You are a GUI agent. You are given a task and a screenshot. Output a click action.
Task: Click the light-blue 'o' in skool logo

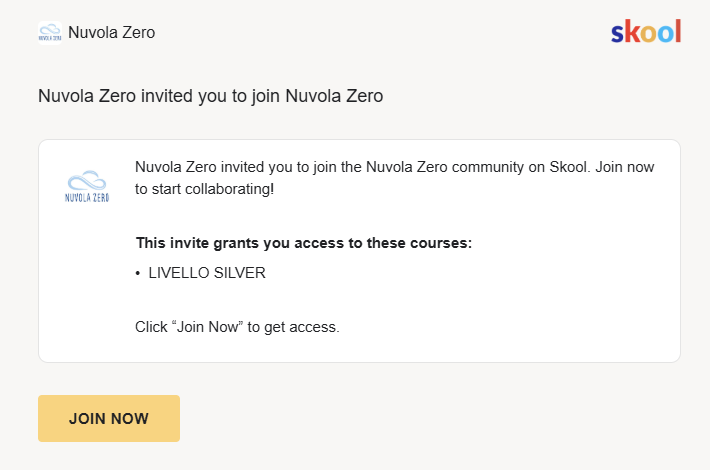[x=666, y=34]
